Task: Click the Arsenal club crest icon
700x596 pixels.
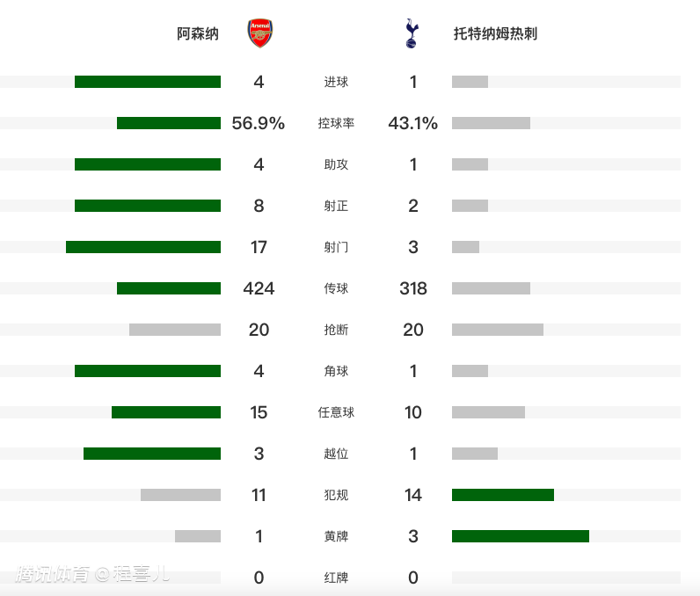Action: pos(260,34)
